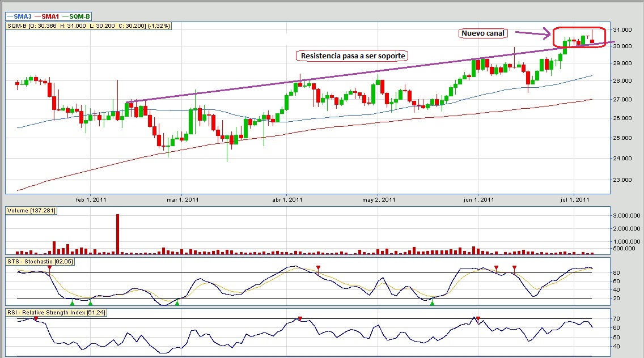This screenshot has height=358, width=644.
Task: Click the 'jun 1, 2011' date label
Action: 479,199
